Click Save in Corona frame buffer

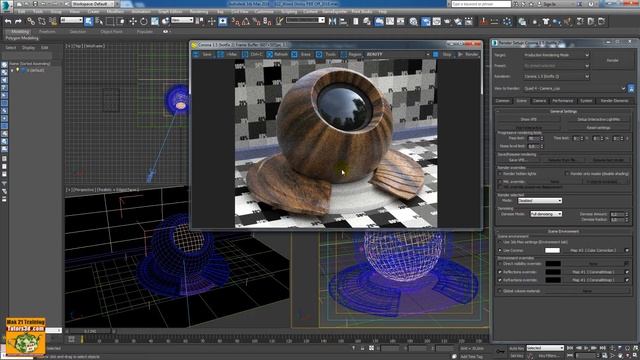pyautogui.click(x=203, y=54)
